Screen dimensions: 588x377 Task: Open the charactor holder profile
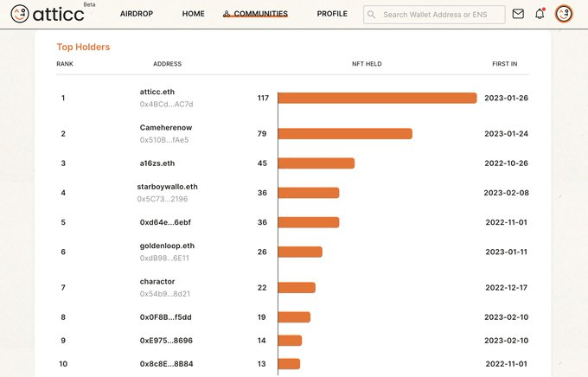click(x=157, y=281)
